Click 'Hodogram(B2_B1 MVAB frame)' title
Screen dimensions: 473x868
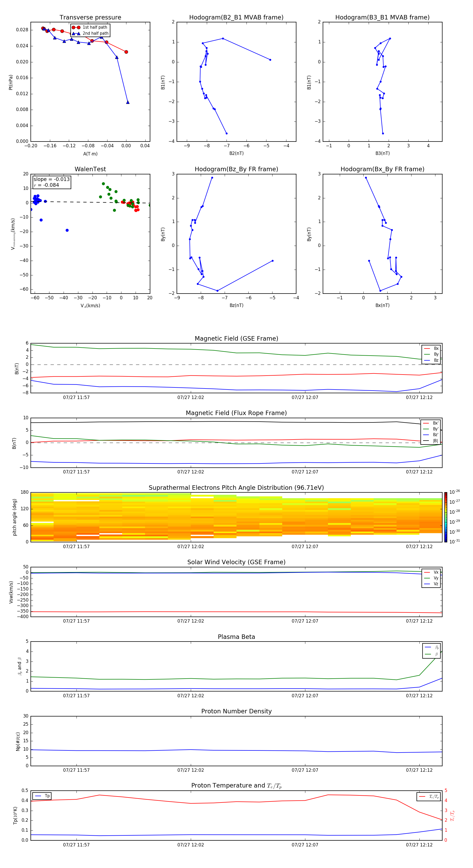[236, 18]
